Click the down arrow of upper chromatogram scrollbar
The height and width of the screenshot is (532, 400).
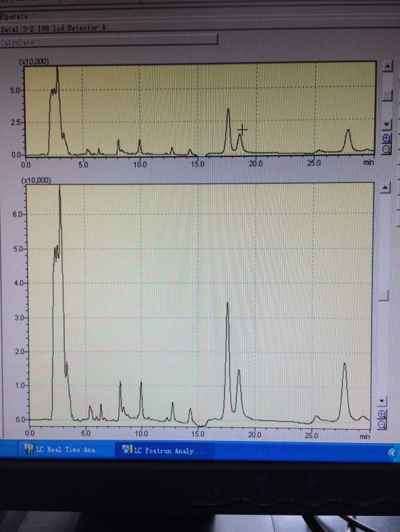click(x=387, y=124)
